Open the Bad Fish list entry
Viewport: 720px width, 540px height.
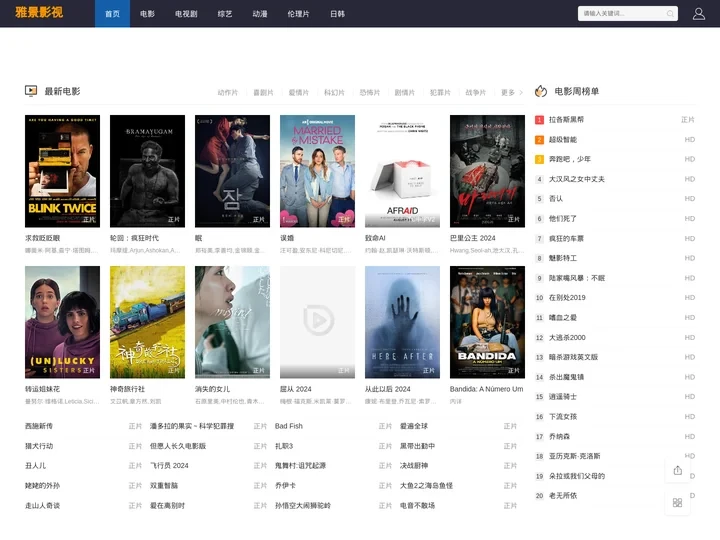289,426
